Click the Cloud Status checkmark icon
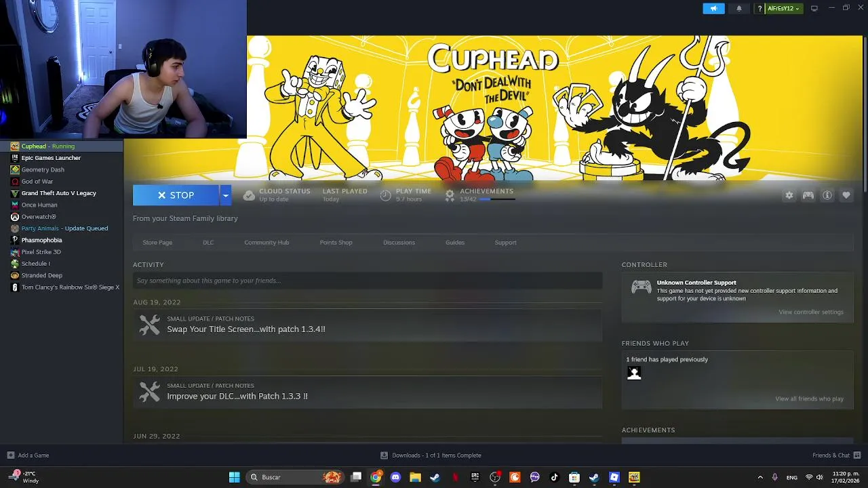The width and height of the screenshot is (868, 488). point(249,195)
